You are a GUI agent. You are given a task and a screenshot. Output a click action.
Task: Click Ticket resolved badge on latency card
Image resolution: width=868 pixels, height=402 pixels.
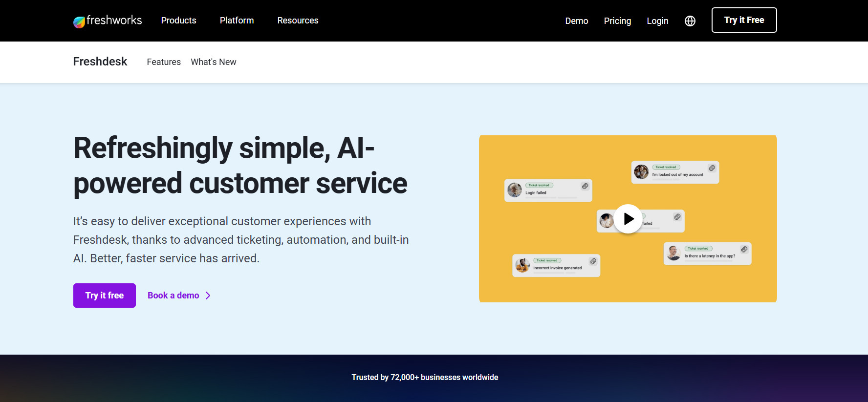[x=698, y=249]
